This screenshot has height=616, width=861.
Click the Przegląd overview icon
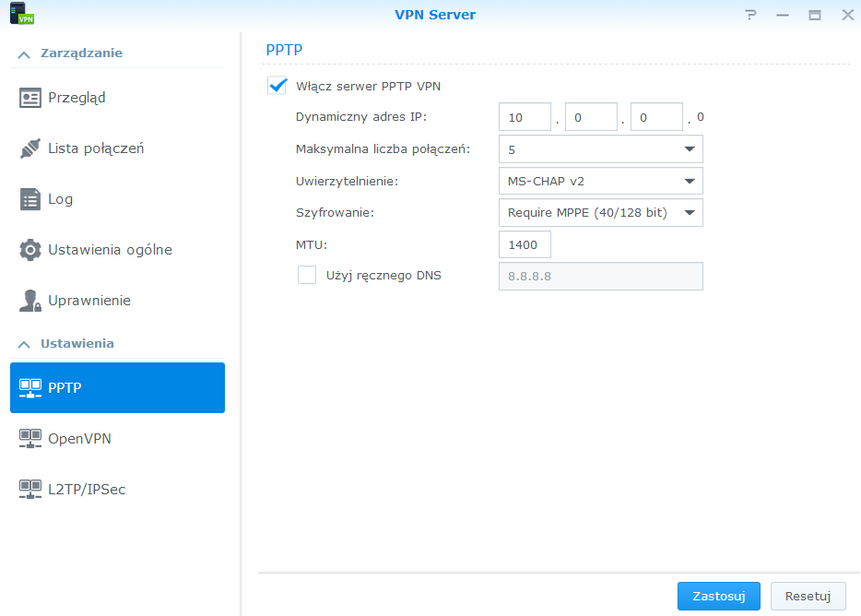click(x=30, y=98)
